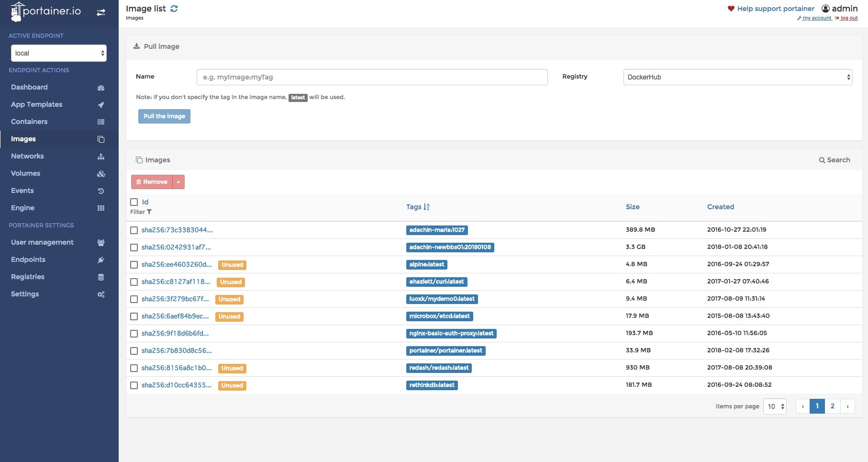Check the box for adachin-maria:1027 image
Image resolution: width=868 pixels, height=462 pixels.
134,230
